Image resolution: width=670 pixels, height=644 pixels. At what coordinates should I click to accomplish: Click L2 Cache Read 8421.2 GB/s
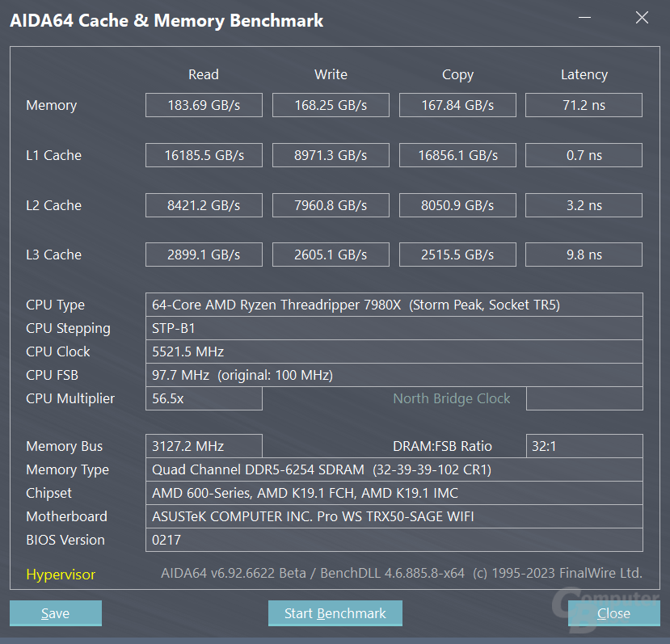click(204, 205)
